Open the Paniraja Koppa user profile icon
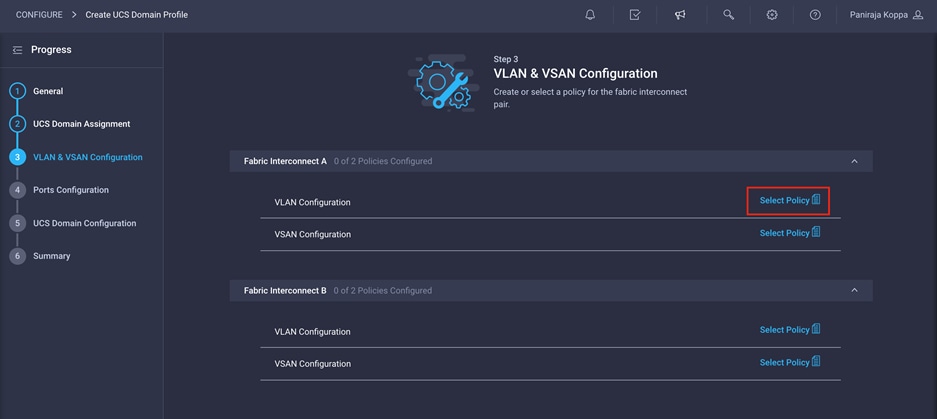The image size is (937, 419). click(918, 15)
